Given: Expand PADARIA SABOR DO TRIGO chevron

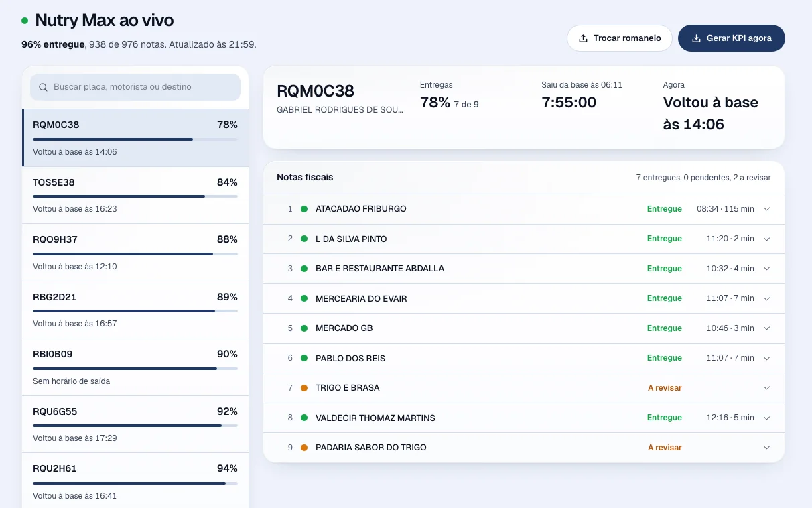Looking at the screenshot, I should pos(767,448).
